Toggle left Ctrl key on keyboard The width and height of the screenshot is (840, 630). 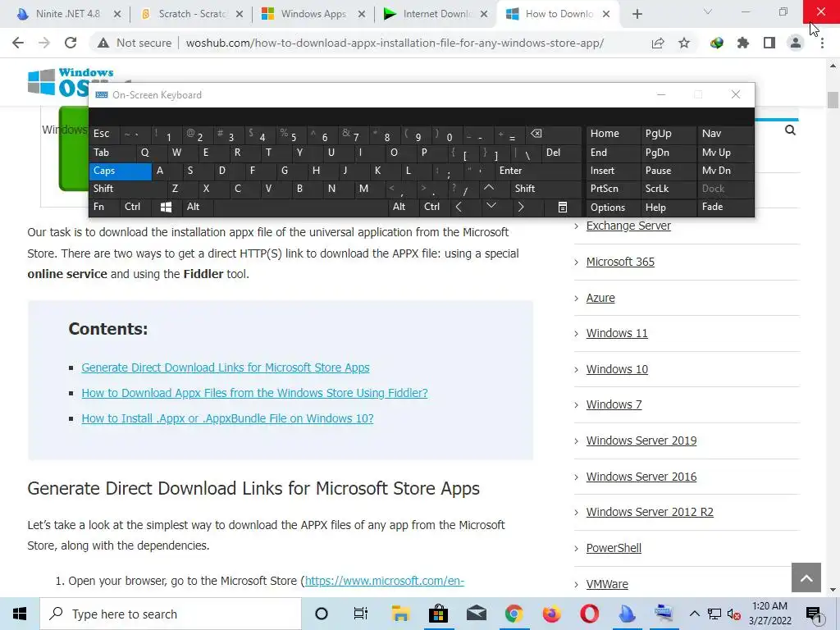tap(136, 207)
